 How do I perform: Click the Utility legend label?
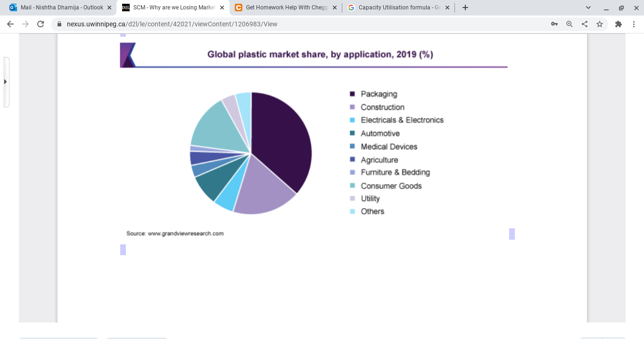tap(370, 199)
